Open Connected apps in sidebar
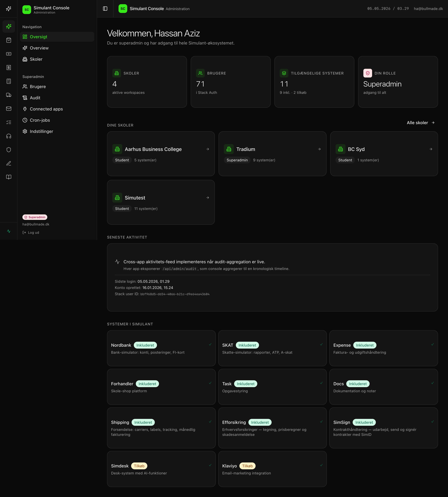 click(x=57, y=109)
